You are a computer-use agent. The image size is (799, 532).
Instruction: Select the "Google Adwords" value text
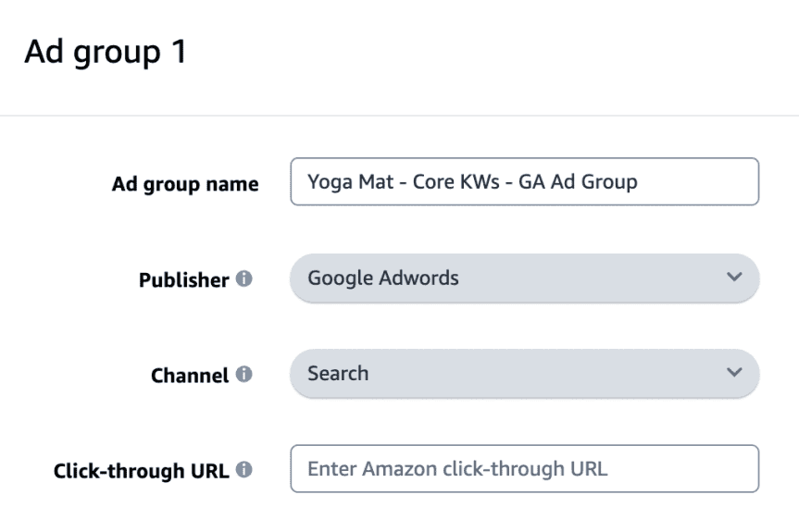click(383, 278)
